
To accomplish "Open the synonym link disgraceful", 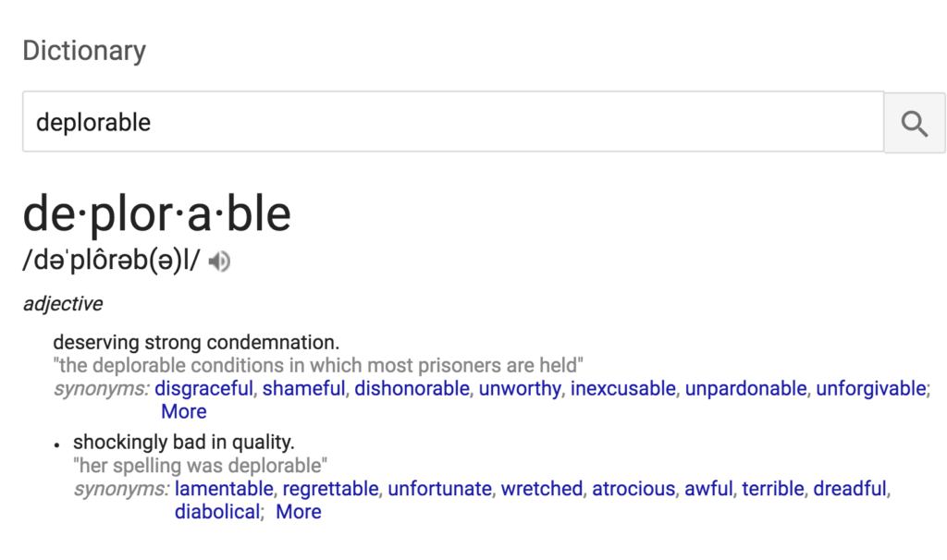I will (203, 389).
